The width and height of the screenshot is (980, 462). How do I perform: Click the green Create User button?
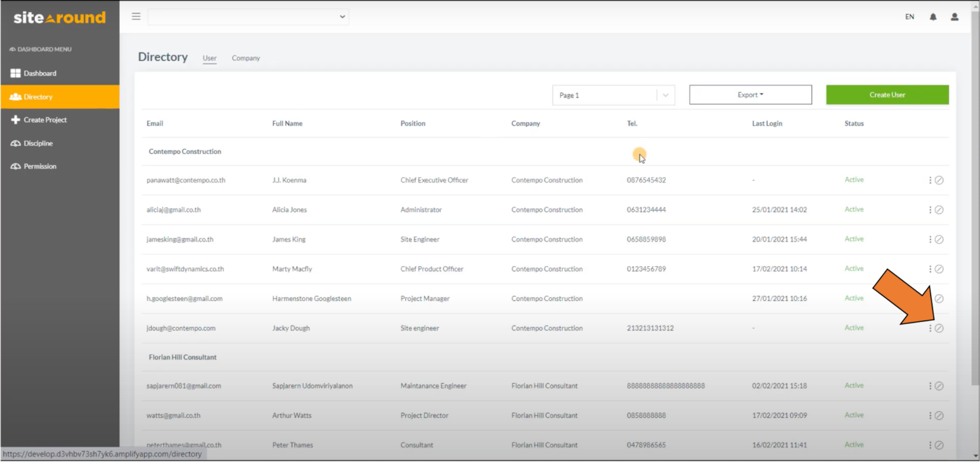pos(887,94)
